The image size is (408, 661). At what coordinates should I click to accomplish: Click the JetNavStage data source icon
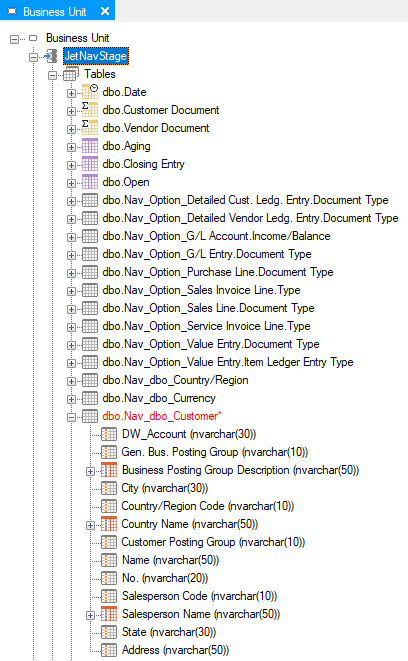point(51,56)
